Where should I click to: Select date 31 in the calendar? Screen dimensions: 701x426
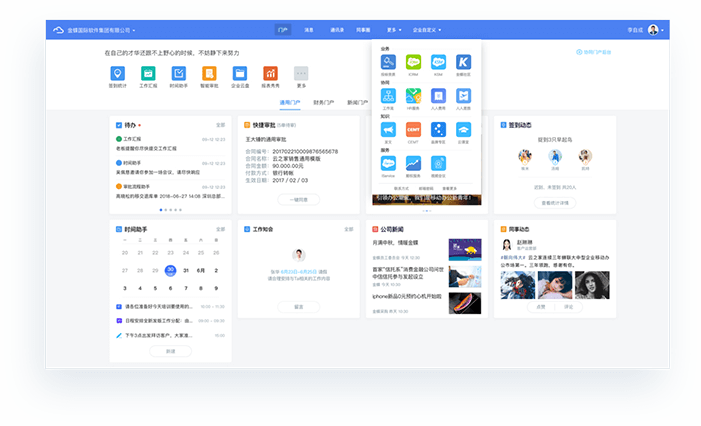tap(186, 270)
